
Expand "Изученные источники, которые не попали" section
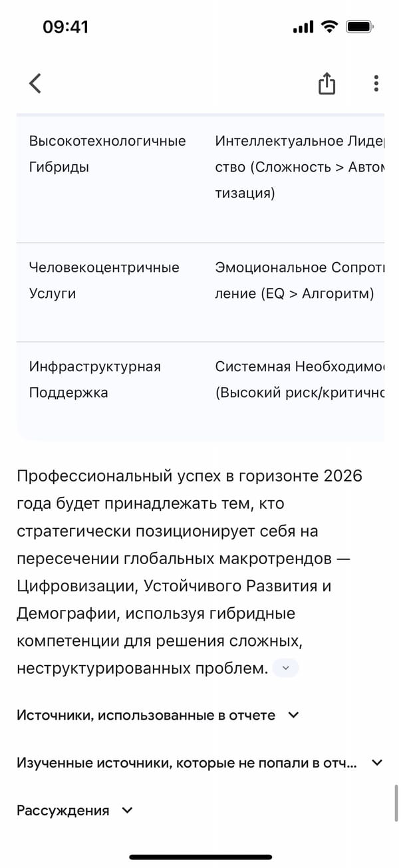coord(200,763)
